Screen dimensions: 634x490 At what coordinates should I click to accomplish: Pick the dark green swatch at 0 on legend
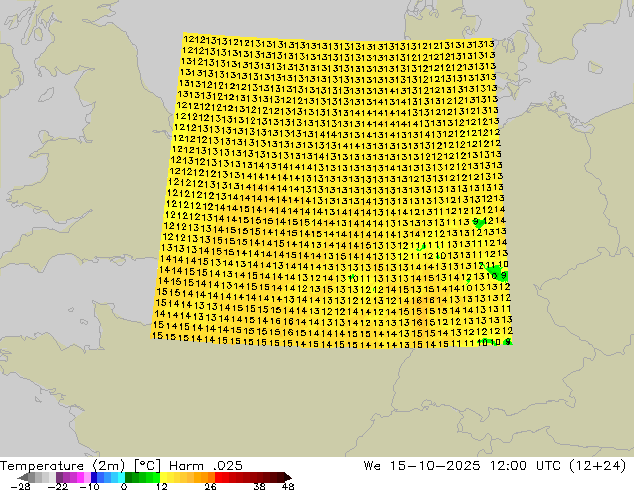click(129, 477)
